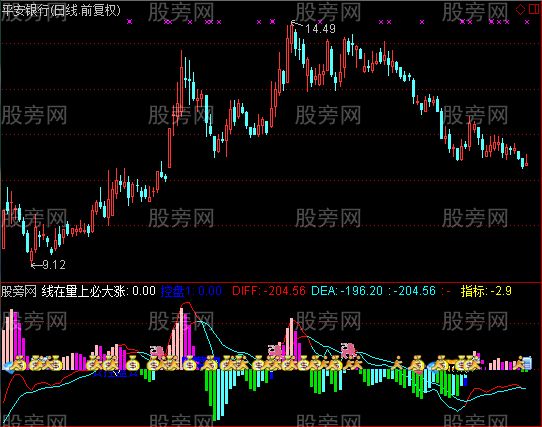Click the 线在里上必大涨: 0.00 indicator label

[99, 291]
